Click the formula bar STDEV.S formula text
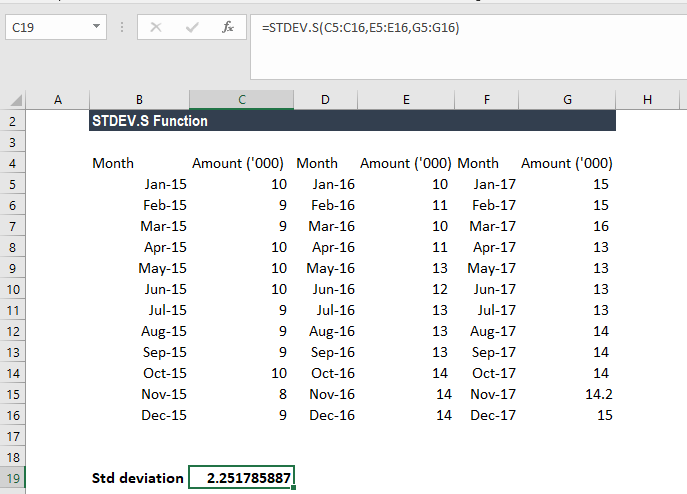Screen dimensions: 687x494 (x=361, y=28)
